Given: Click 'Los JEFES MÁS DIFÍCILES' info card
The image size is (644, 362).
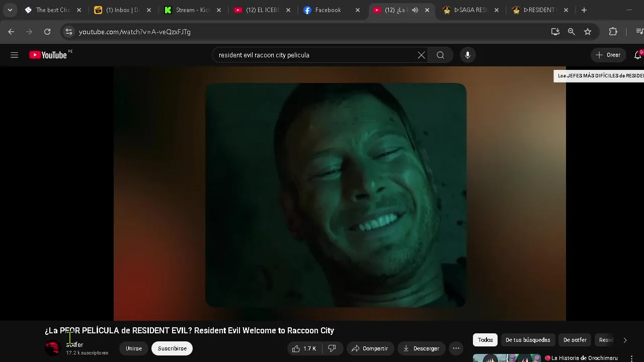Looking at the screenshot, I should [x=599, y=76].
